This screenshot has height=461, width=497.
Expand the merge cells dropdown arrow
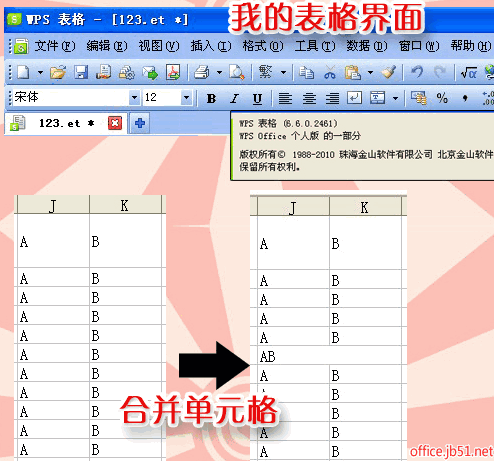click(395, 98)
